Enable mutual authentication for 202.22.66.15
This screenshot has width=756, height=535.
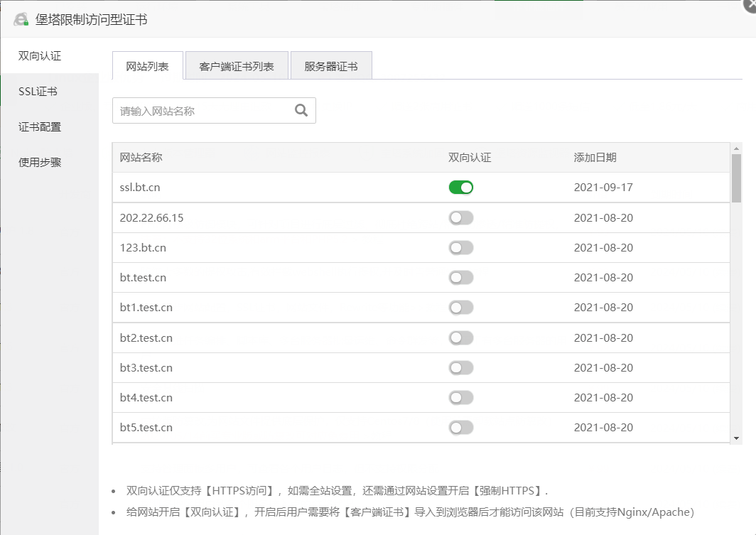coord(460,217)
